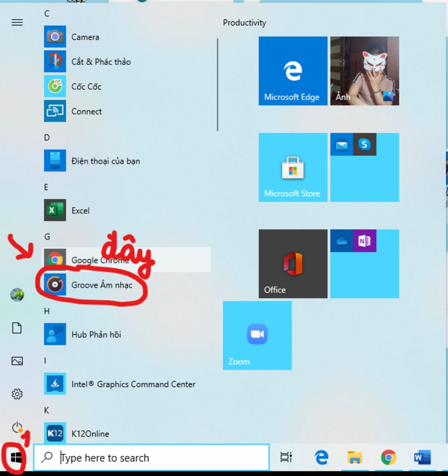
Task: Select the Groove Âm nhạc text label
Action: click(x=102, y=285)
